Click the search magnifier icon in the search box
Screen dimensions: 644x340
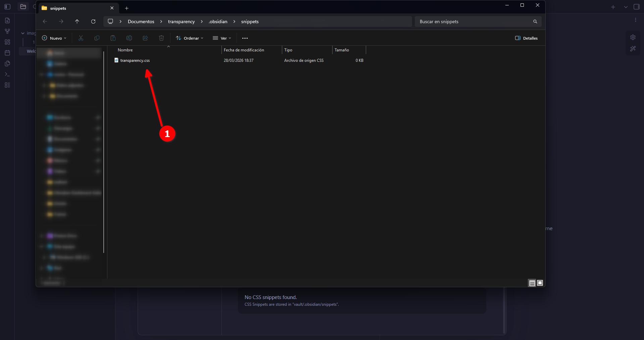tap(535, 22)
